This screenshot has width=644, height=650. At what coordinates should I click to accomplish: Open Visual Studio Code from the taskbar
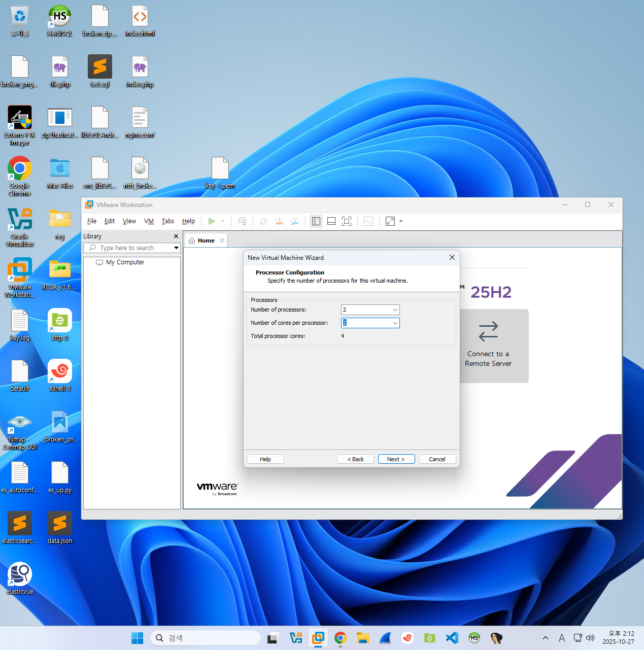tap(452, 638)
